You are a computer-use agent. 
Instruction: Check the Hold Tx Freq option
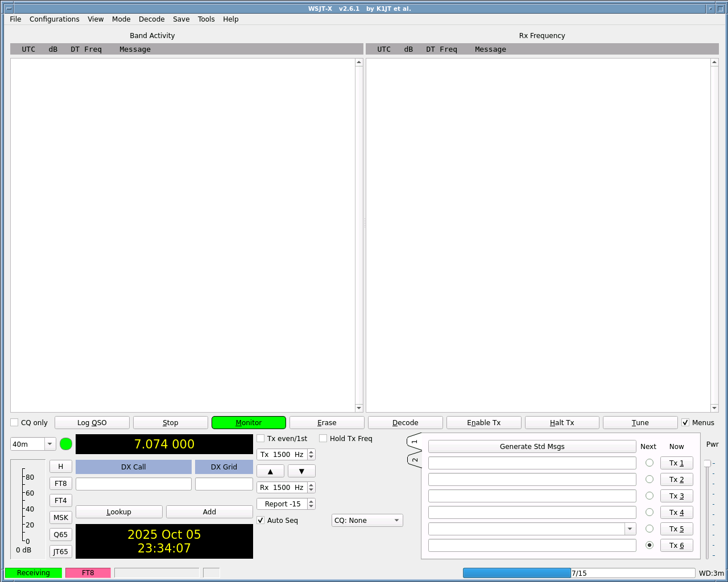[323, 438]
